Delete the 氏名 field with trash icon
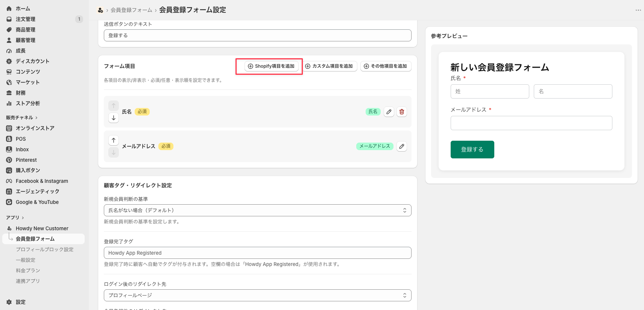644x310 pixels. pos(402,112)
